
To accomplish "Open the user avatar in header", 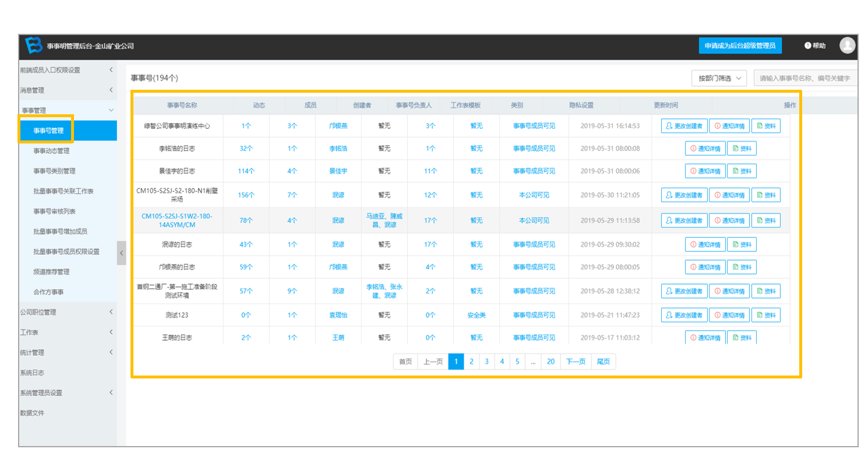I will click(x=848, y=45).
